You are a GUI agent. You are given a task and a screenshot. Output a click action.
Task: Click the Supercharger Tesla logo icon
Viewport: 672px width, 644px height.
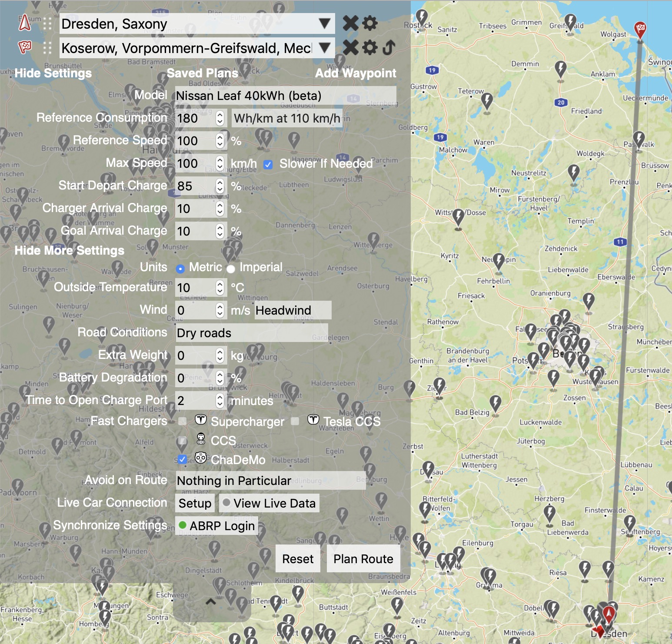coord(200,420)
